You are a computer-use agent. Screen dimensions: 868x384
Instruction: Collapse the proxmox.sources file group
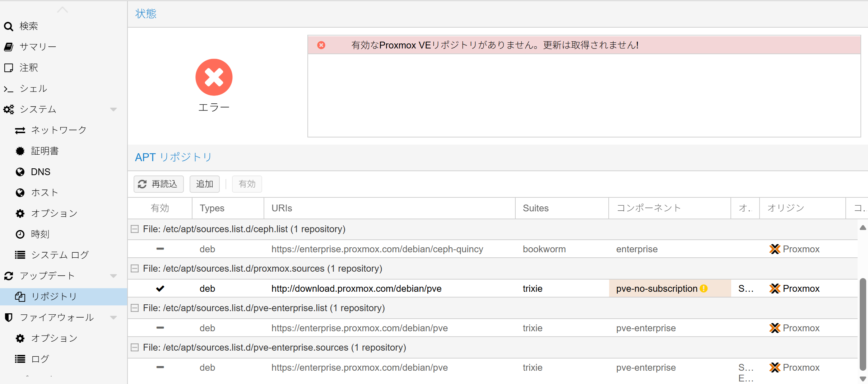coord(135,268)
